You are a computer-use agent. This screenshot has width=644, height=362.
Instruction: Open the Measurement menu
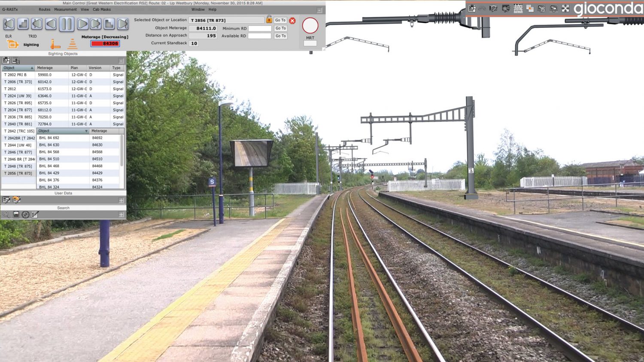(x=65, y=9)
